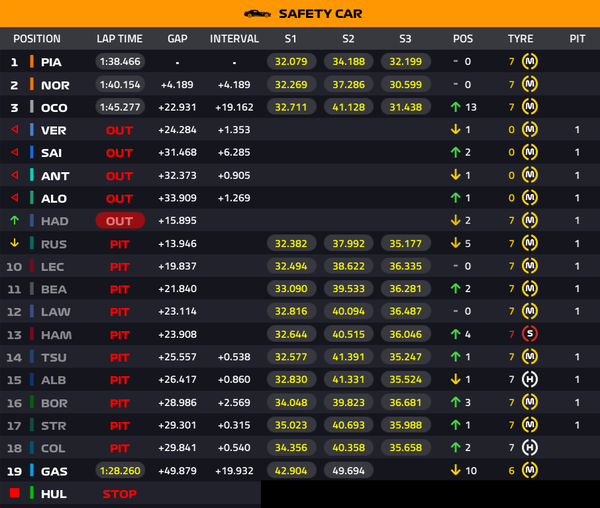Viewport: 600px width, 508px height.
Task: Click the medium tyre icon for GAS
Action: [x=530, y=471]
